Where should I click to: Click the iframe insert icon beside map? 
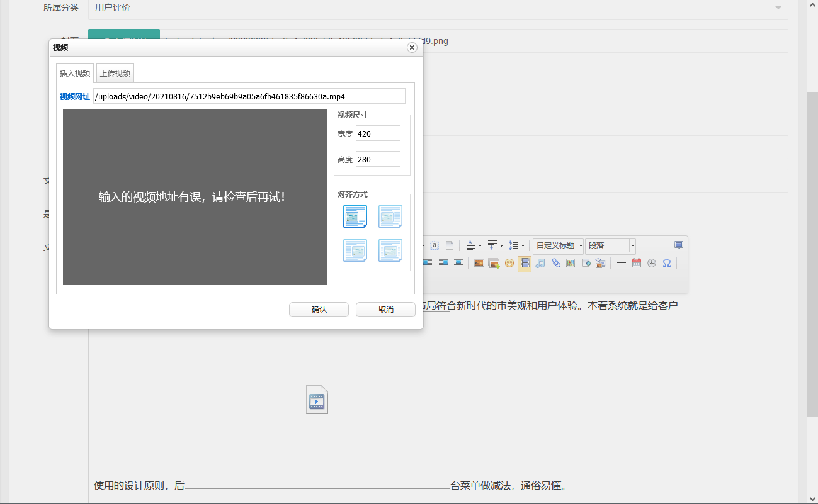(586, 263)
